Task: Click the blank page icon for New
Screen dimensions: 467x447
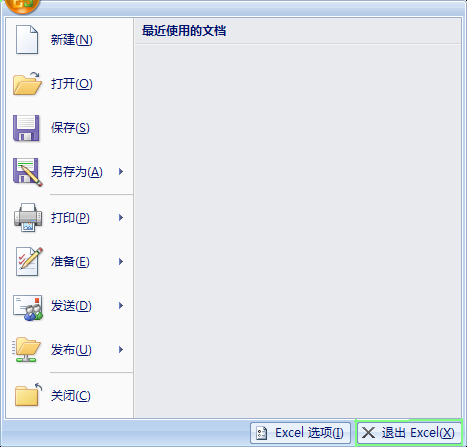Action: point(27,40)
